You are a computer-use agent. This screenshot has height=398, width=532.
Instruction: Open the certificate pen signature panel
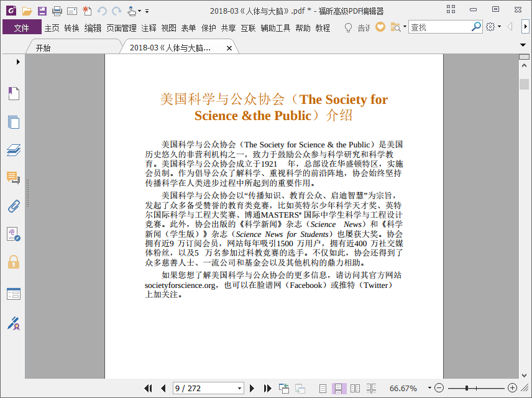(14, 323)
